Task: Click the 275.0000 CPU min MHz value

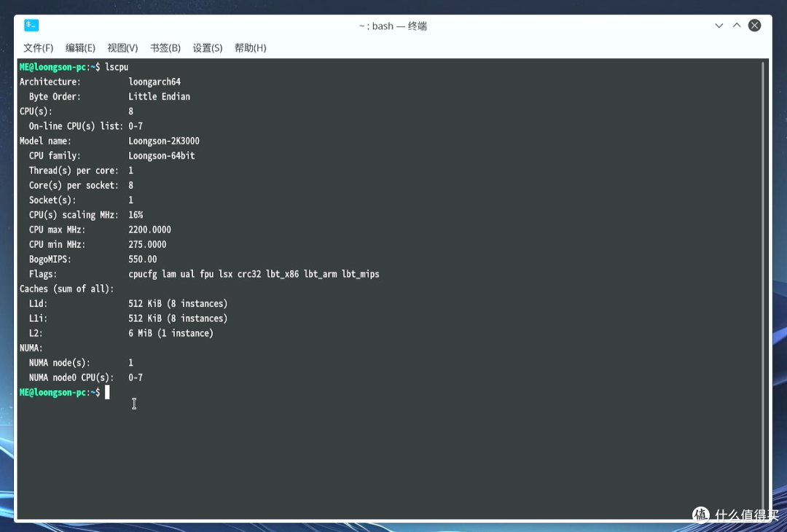Action: pos(147,244)
